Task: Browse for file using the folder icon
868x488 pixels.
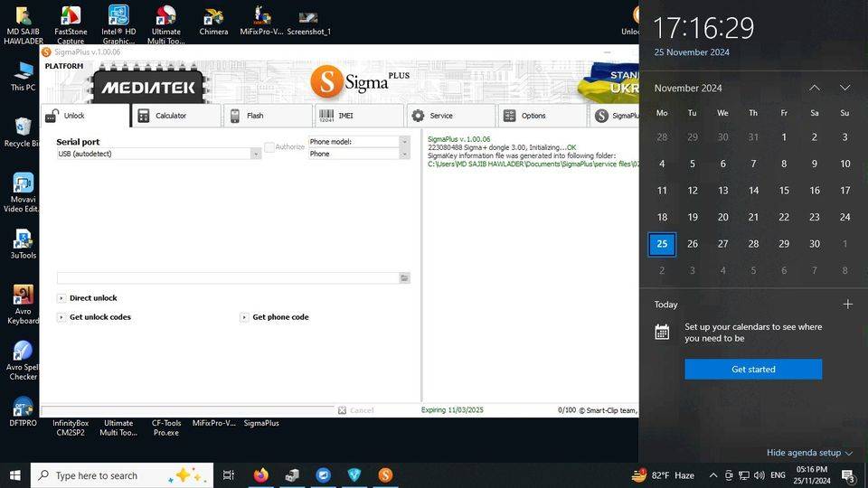Action: [x=405, y=277]
